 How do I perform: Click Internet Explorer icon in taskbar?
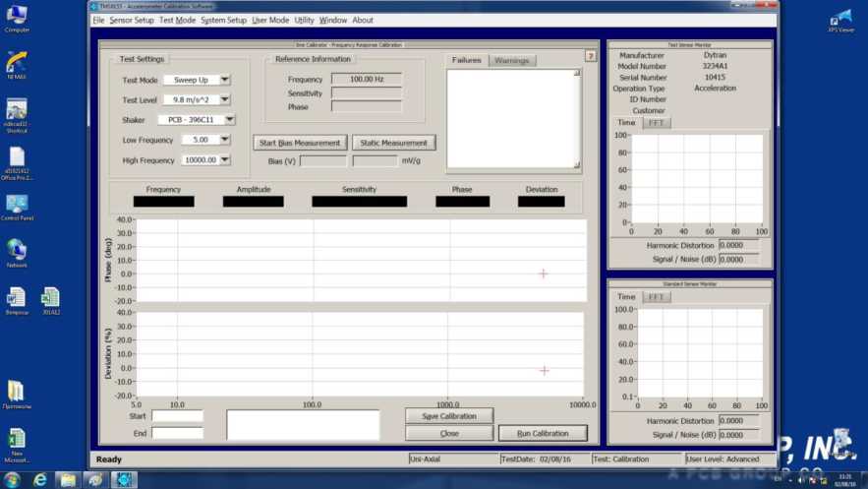40,479
